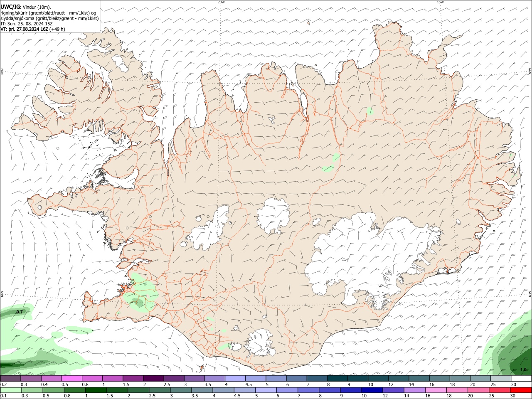Pick rain scale deep blue swatch 10 to 12

(x=372, y=390)
